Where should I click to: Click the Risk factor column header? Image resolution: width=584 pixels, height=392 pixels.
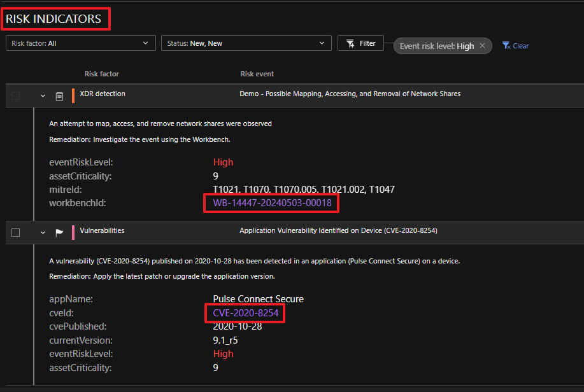pyautogui.click(x=101, y=74)
